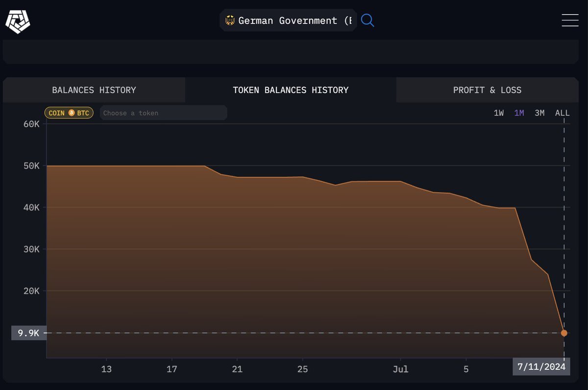Image resolution: width=588 pixels, height=390 pixels.
Task: Click the Jul label on x-axis
Action: coord(400,369)
